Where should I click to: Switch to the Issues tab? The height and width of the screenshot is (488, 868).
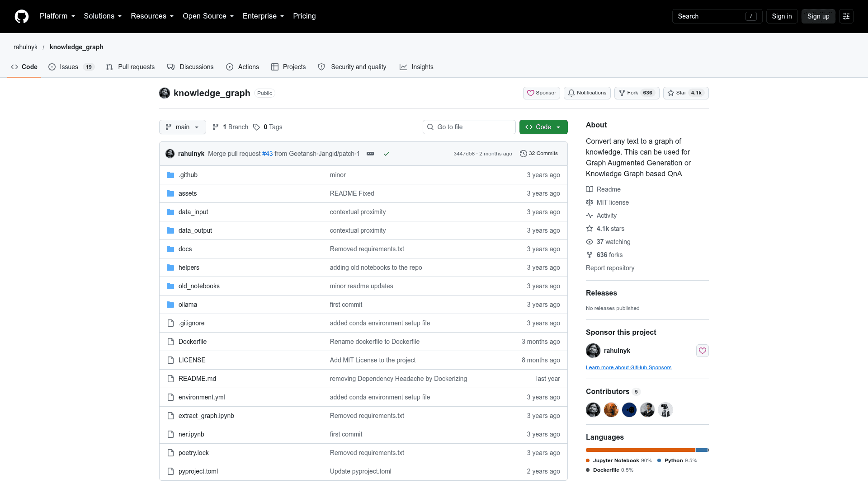tap(71, 67)
